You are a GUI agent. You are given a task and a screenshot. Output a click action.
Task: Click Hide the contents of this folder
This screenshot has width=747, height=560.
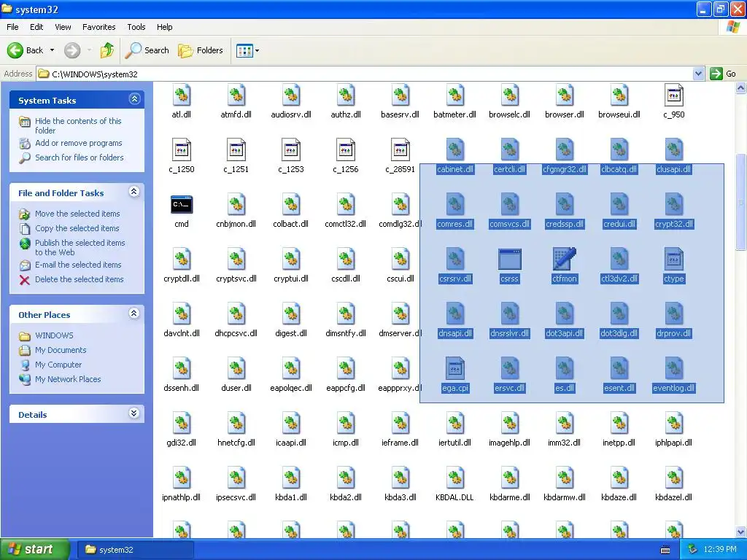(x=77, y=125)
